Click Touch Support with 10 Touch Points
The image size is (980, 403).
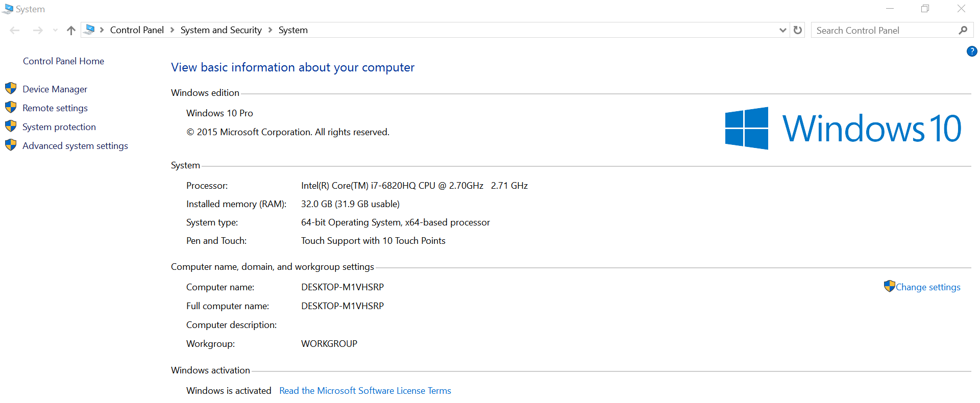373,241
